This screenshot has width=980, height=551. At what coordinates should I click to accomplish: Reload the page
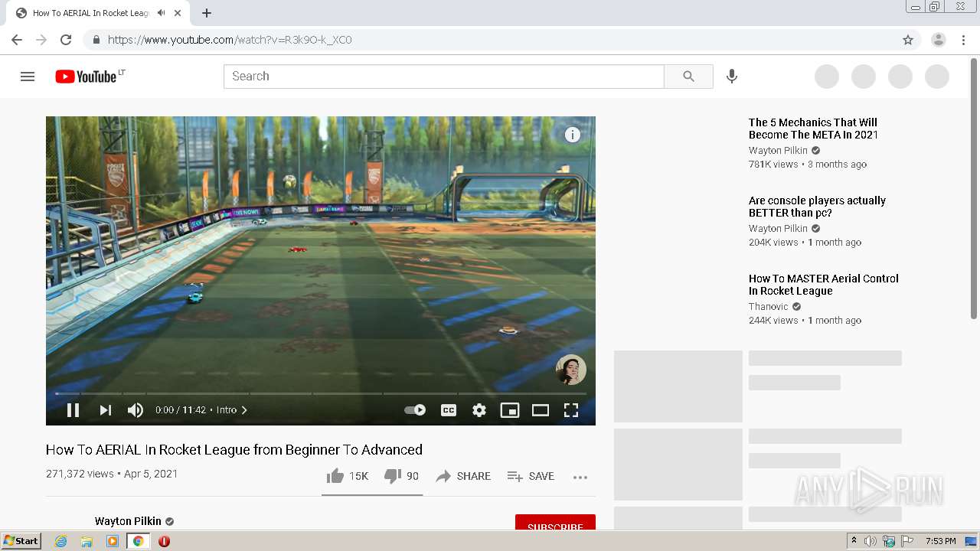66,40
